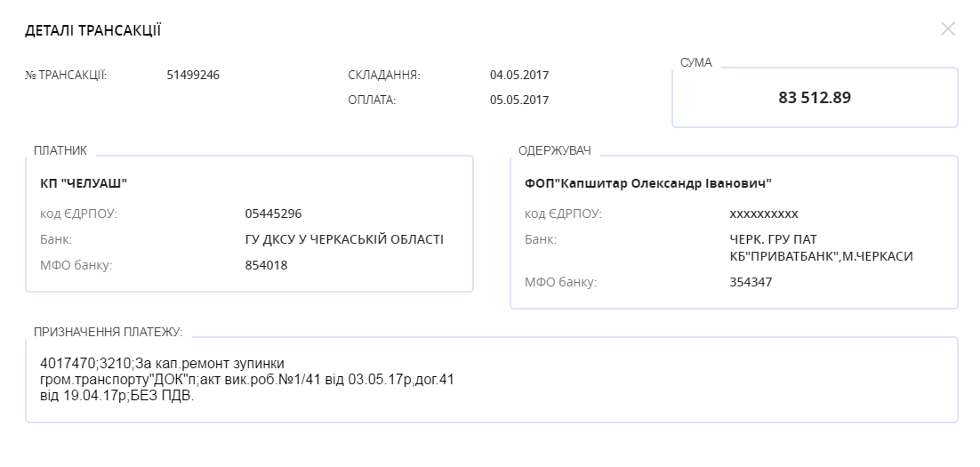Click payer ЄДРПОУ code 05445296
The height and width of the screenshot is (467, 980).
[273, 213]
